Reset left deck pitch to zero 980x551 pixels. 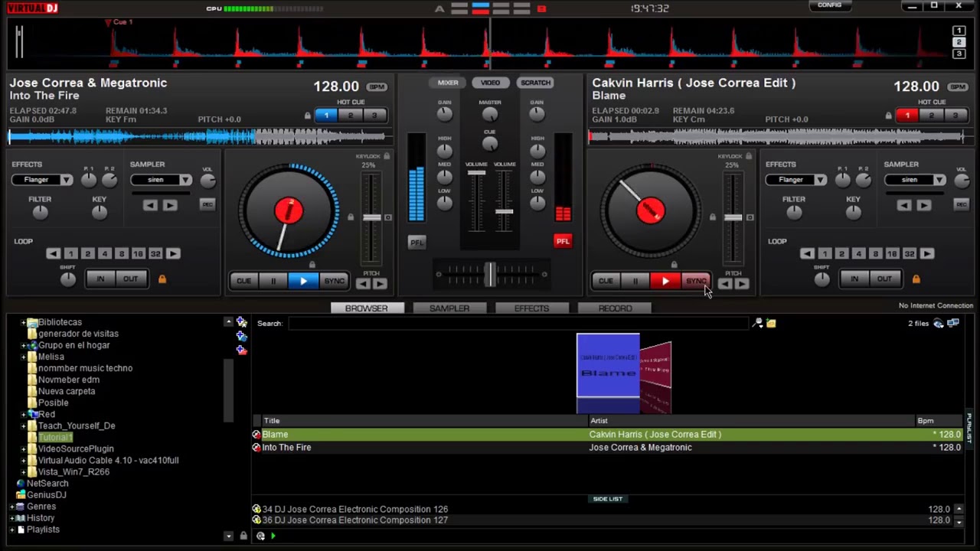point(388,218)
